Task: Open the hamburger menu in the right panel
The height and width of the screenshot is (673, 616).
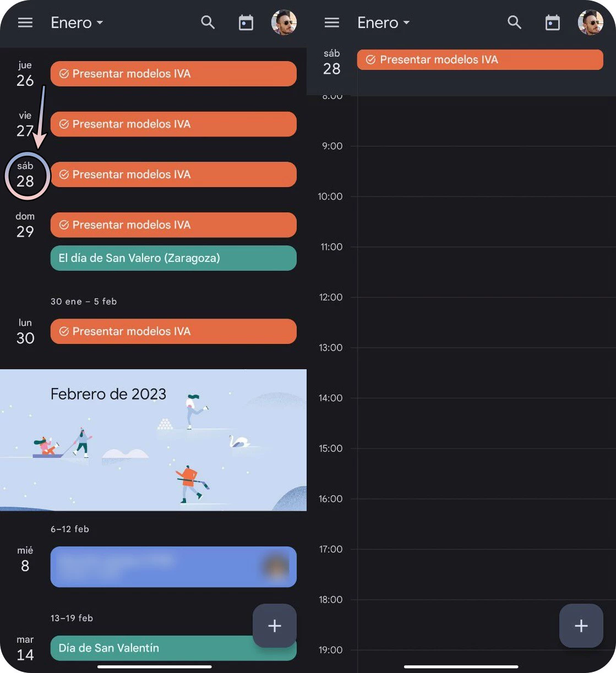Action: (331, 23)
